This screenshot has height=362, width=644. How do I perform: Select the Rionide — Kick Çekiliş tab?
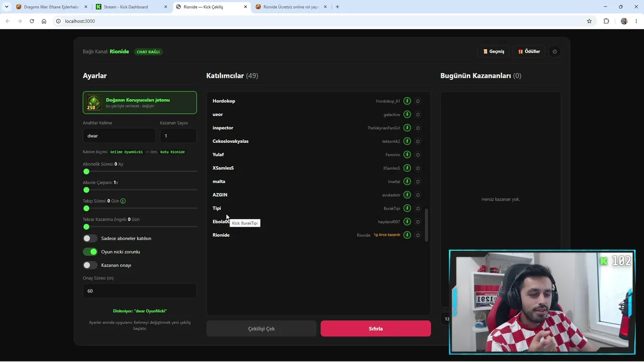(x=211, y=7)
